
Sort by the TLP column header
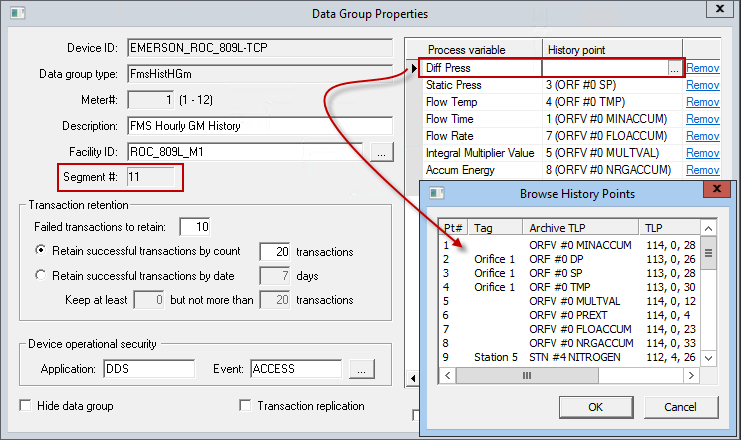coord(669,228)
